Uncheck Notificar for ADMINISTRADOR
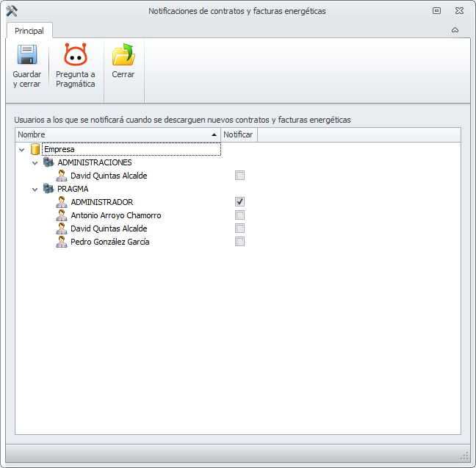Image resolution: width=476 pixels, height=468 pixels. [x=239, y=201]
